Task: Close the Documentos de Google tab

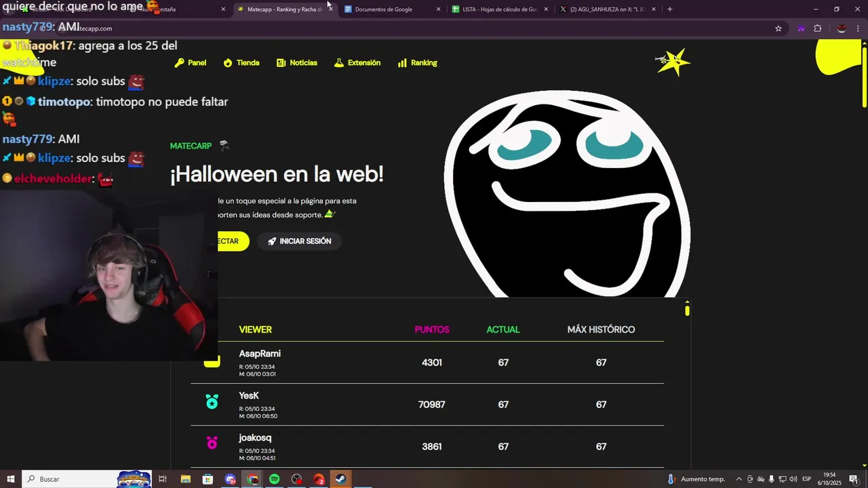Action: click(438, 9)
